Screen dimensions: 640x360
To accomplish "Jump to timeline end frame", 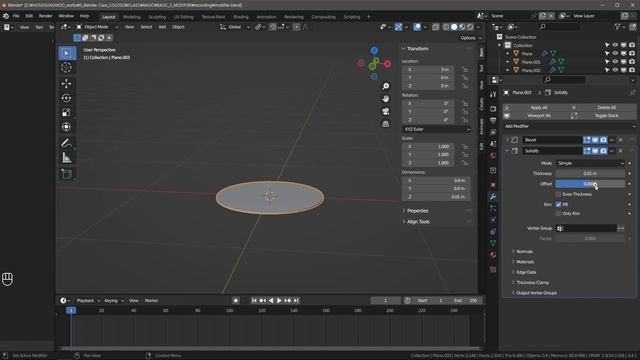I will click(x=296, y=300).
